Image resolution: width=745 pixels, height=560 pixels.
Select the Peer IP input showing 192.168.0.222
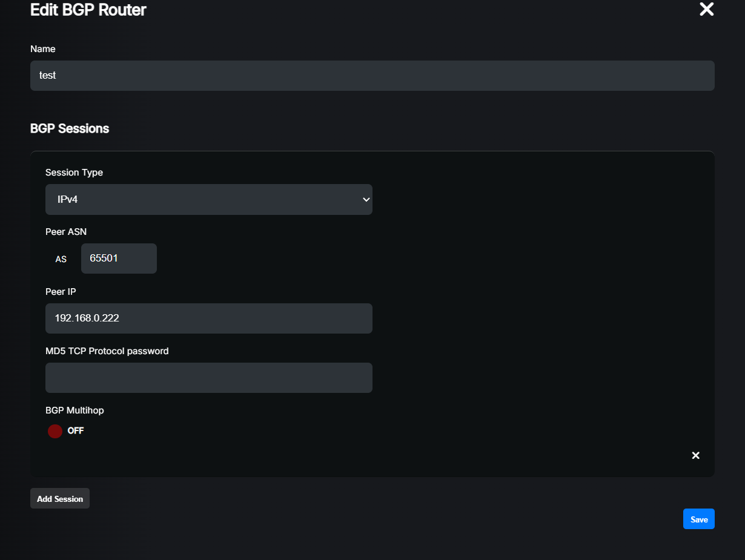point(209,318)
